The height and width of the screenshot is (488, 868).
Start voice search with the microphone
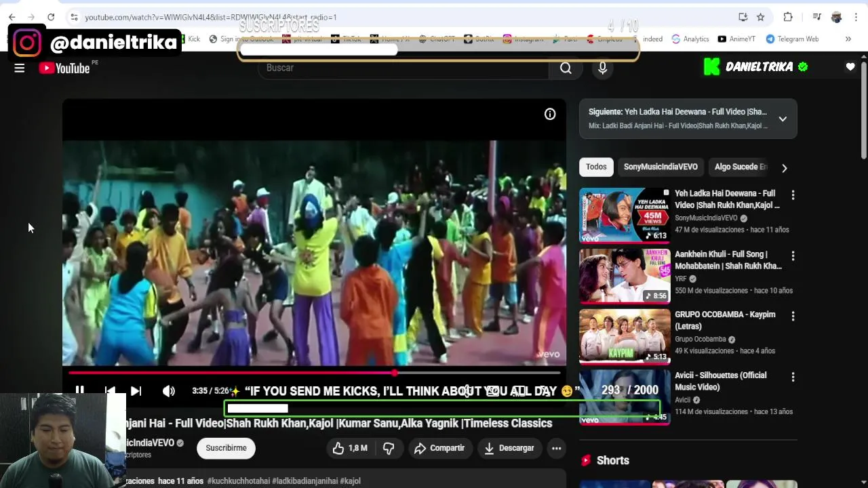click(x=602, y=68)
